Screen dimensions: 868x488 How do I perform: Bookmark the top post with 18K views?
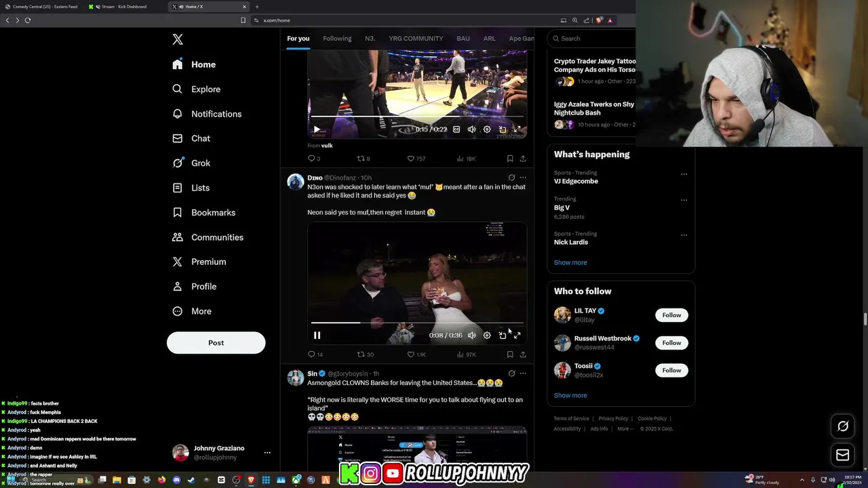tap(510, 159)
